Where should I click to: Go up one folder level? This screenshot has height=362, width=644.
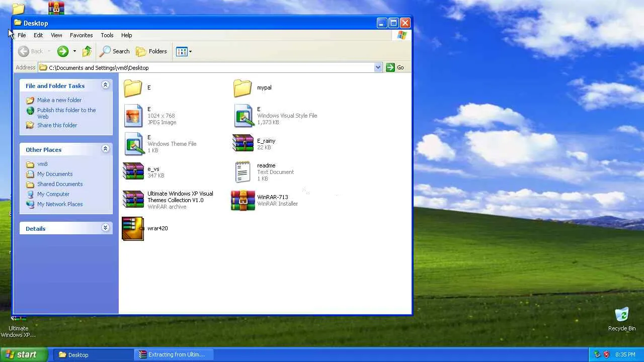[87, 51]
